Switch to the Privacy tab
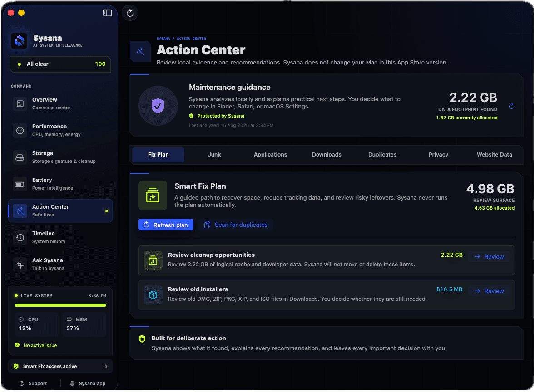 (x=438, y=155)
